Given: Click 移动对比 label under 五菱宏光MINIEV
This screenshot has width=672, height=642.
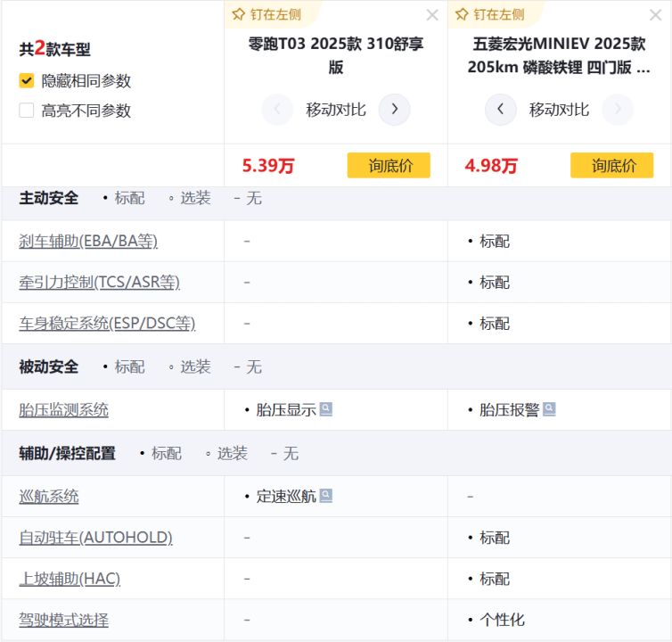Looking at the screenshot, I should (x=559, y=110).
